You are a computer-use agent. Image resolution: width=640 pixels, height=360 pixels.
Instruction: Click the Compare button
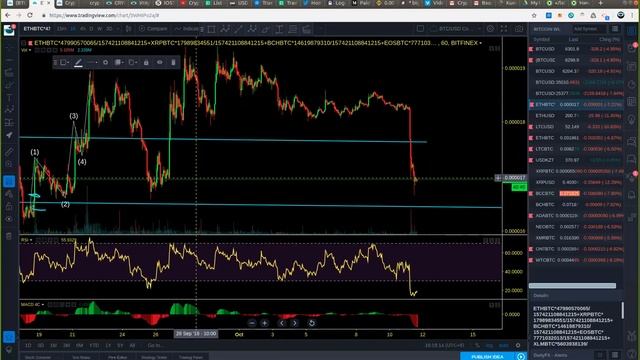coord(153,29)
